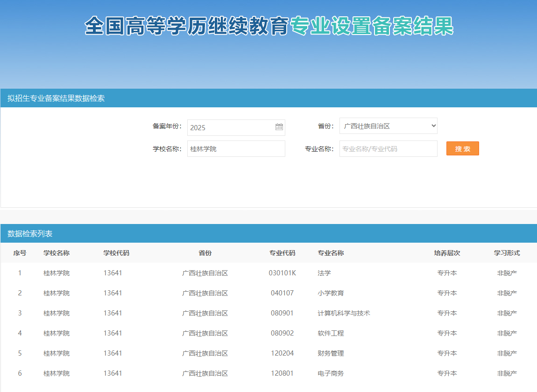
Task: Click the 序号 column header
Action: pyautogui.click(x=20, y=253)
